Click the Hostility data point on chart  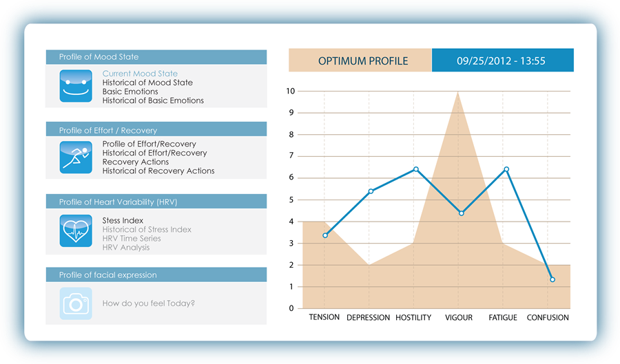pyautogui.click(x=415, y=169)
